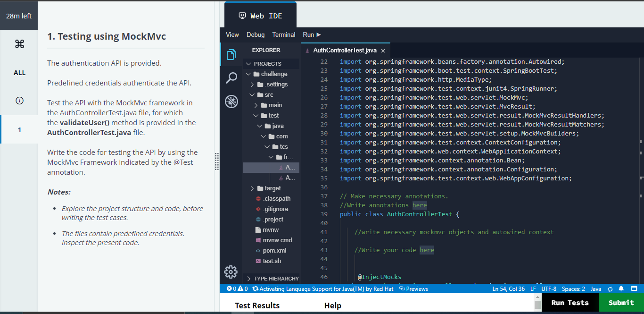The width and height of the screenshot is (644, 314).
Task: Open the Terminal menu
Action: coord(284,34)
